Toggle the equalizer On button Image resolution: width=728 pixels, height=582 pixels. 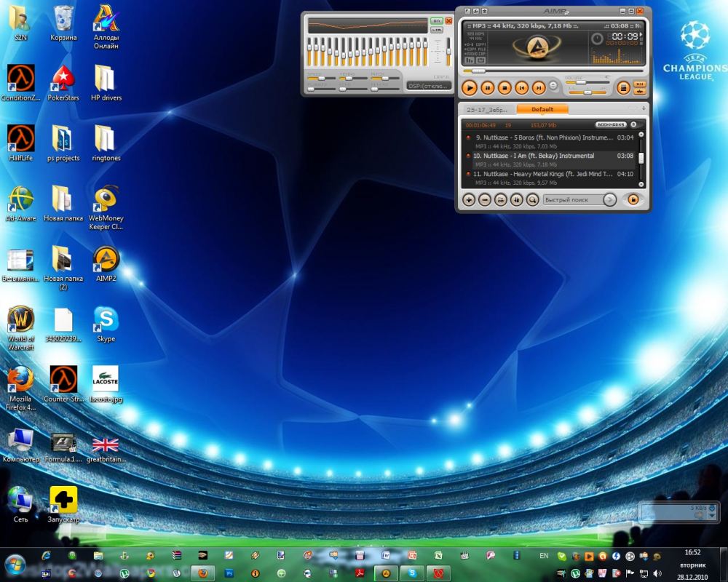(x=436, y=21)
